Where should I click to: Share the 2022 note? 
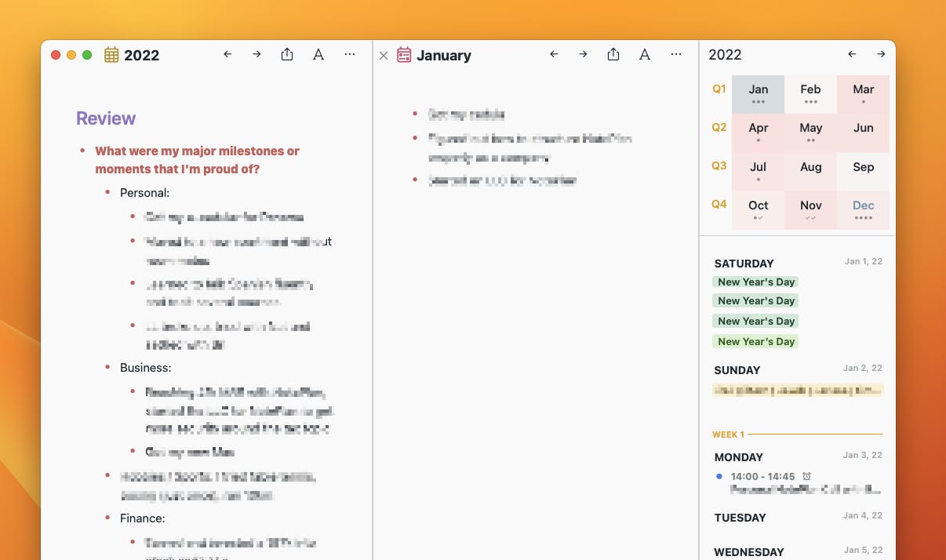click(x=287, y=54)
